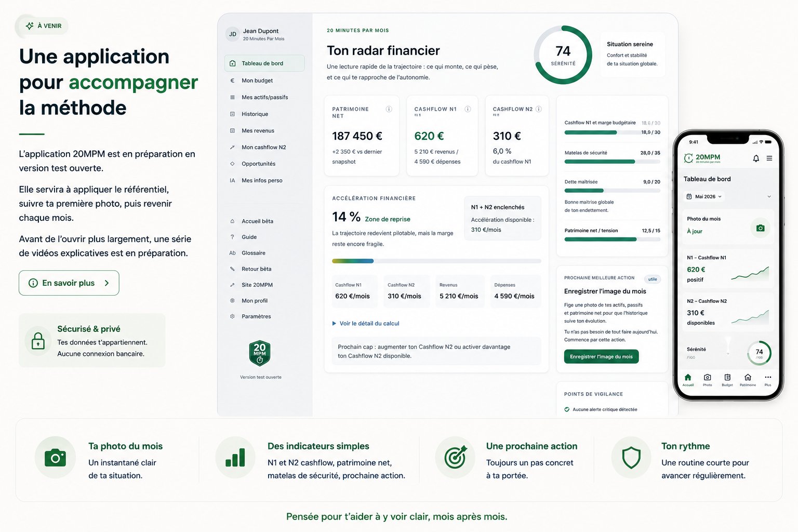The height and width of the screenshot is (532, 798).
Task: Click the Ab icon beside Glossaire
Action: (x=232, y=253)
